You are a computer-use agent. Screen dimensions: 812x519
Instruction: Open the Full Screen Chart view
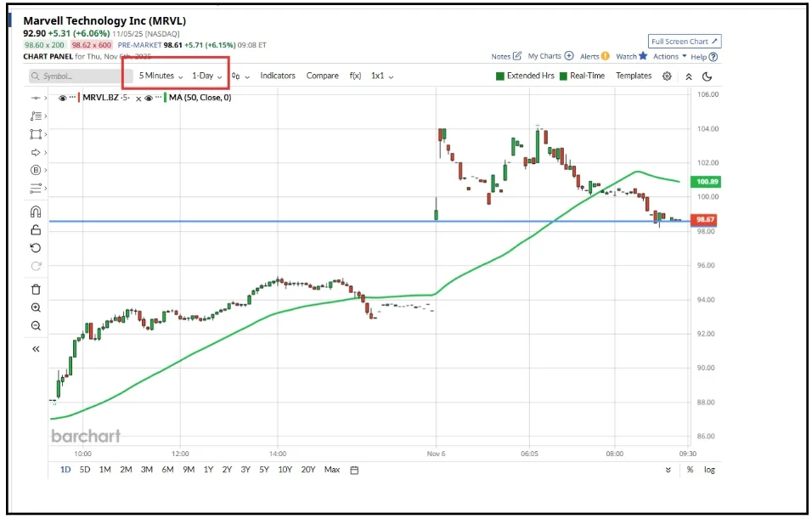pyautogui.click(x=685, y=40)
